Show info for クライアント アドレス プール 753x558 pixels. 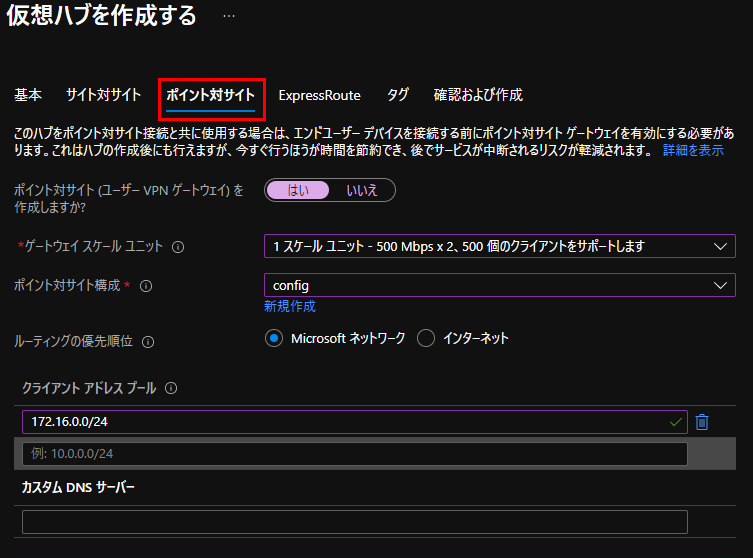pyautogui.click(x=171, y=388)
